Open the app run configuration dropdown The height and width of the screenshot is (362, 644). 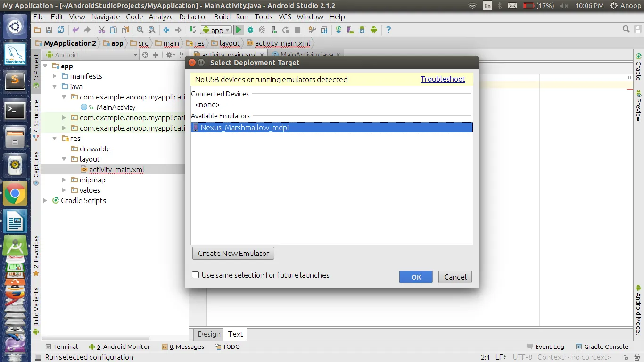[216, 30]
